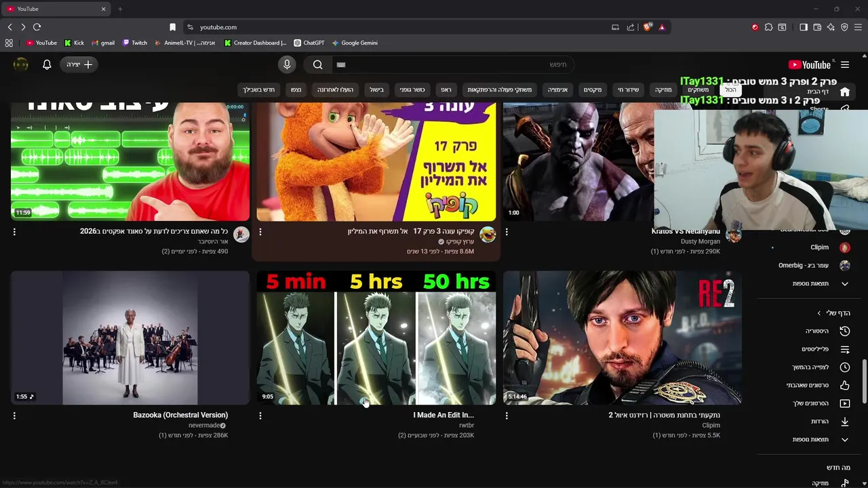Image resolution: width=868 pixels, height=488 pixels.
Task: Open options menu for קופיקו video
Action: tap(260, 232)
